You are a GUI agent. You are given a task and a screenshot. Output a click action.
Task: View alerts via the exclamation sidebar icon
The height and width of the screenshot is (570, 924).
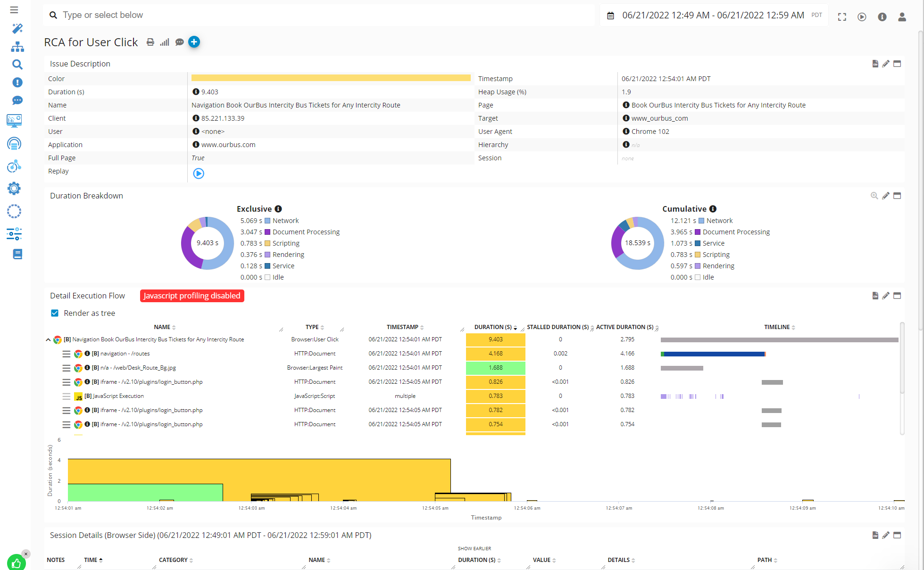coord(17,83)
